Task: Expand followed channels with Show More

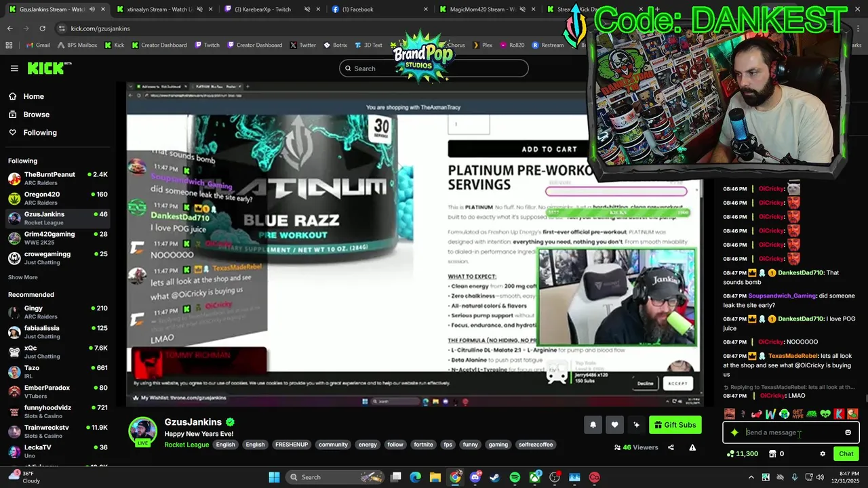Action: coord(23,277)
